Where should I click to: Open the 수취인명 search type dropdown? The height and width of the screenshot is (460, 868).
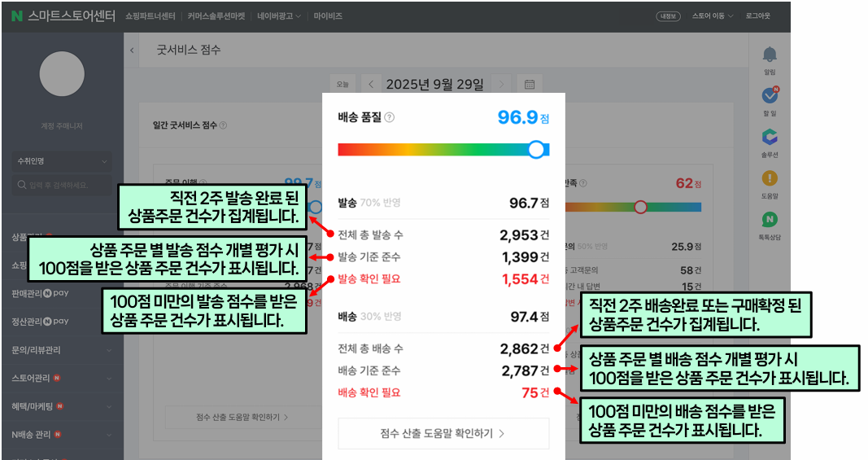click(62, 161)
